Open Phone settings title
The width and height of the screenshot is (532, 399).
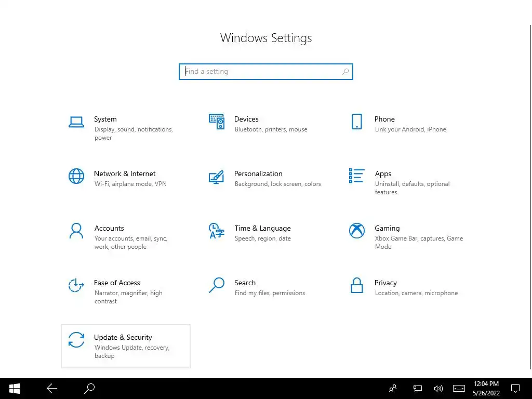(384, 119)
